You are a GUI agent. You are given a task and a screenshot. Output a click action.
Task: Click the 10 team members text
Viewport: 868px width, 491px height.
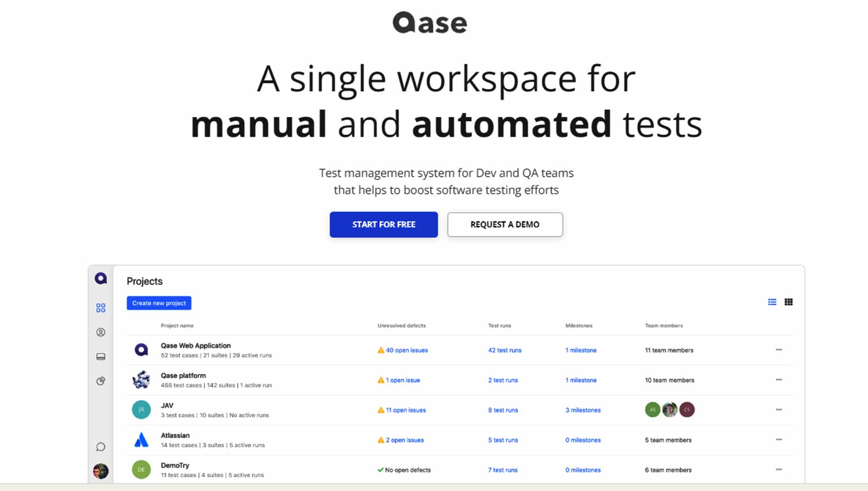(669, 380)
